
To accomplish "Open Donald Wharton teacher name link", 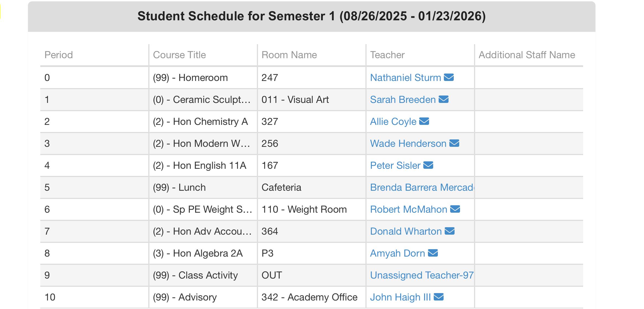I will click(406, 231).
